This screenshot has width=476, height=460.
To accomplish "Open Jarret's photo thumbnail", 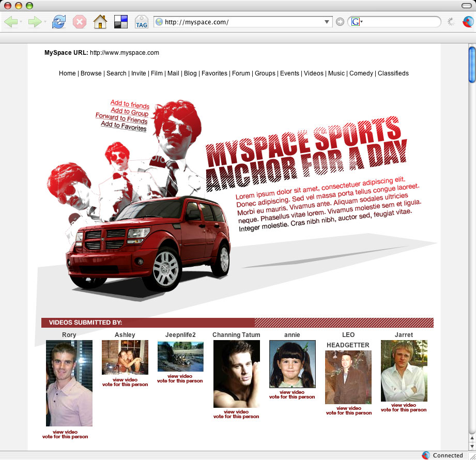I will [x=404, y=371].
